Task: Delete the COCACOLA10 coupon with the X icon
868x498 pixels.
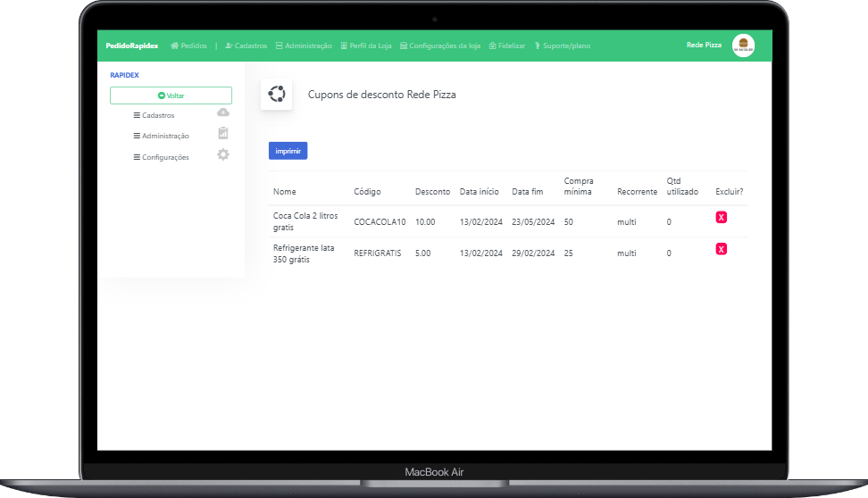Action: (721, 217)
